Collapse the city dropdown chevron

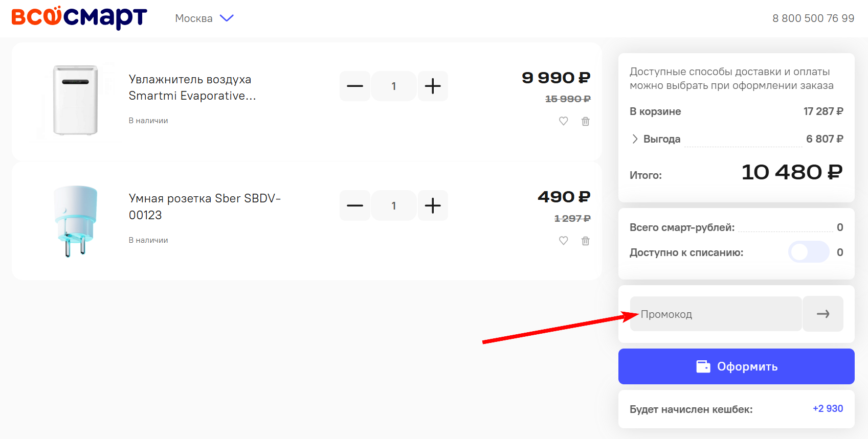click(x=227, y=18)
